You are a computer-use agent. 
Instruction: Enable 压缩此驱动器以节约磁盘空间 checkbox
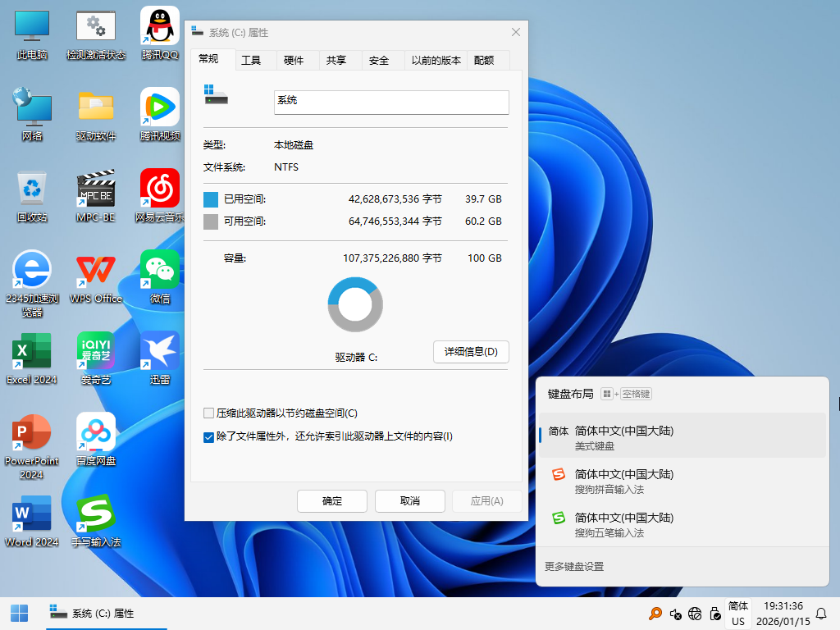[208, 413]
